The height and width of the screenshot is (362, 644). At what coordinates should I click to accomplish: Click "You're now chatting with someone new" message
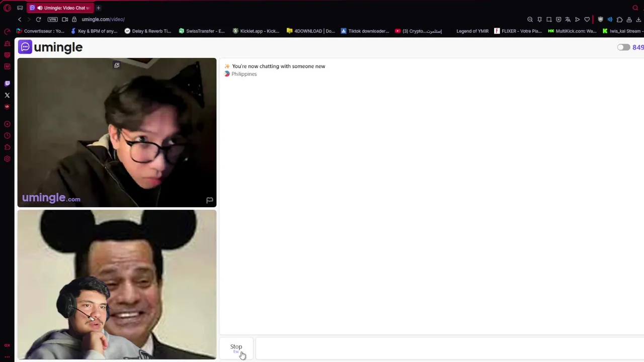coord(279,66)
